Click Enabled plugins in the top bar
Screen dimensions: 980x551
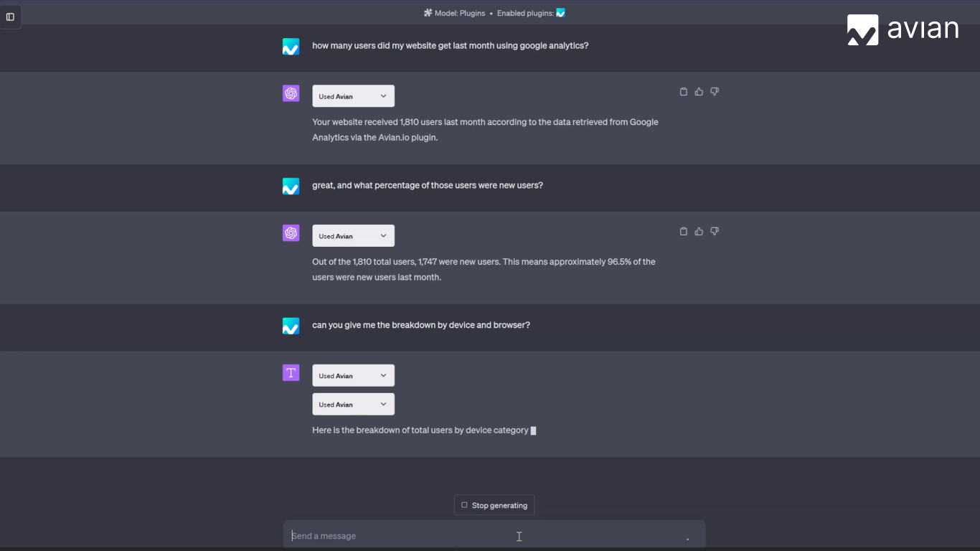coord(527,13)
